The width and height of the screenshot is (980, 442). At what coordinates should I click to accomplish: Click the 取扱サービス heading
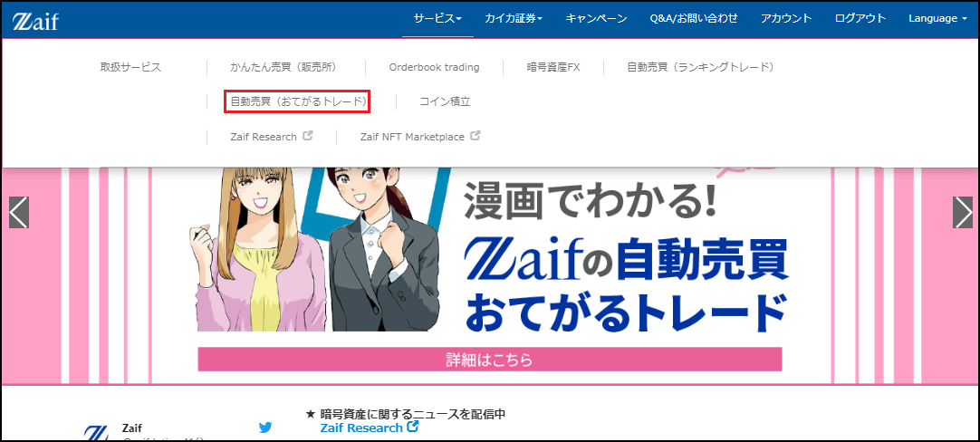pos(130,67)
